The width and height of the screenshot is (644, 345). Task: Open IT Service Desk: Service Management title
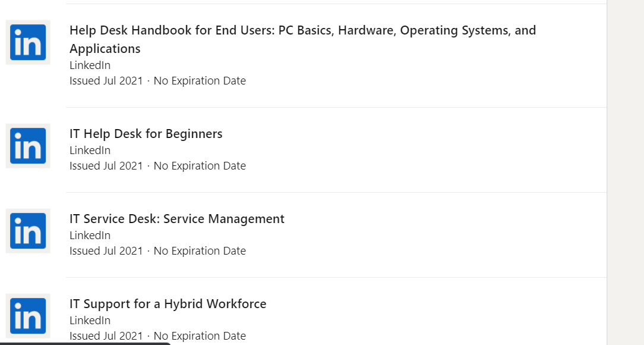pos(176,219)
